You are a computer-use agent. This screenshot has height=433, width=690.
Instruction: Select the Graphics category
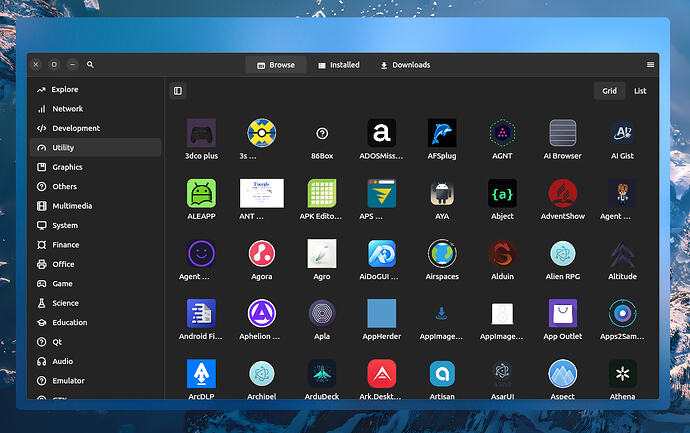tap(95, 167)
